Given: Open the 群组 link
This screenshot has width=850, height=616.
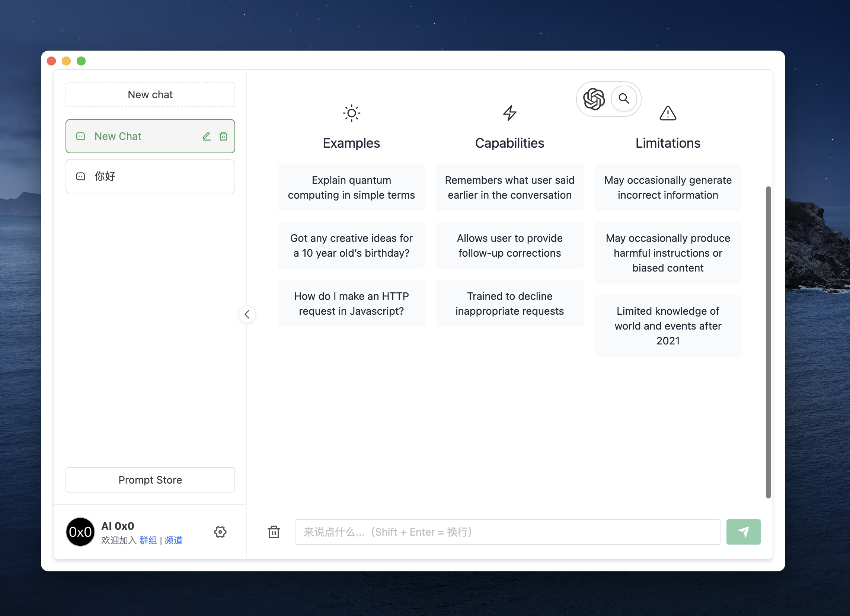Looking at the screenshot, I should 148,540.
